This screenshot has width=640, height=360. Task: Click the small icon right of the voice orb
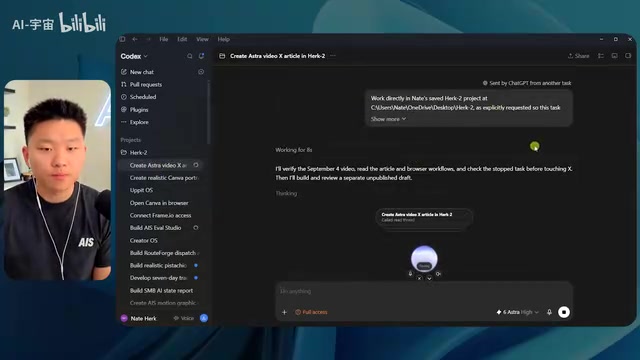pyautogui.click(x=438, y=274)
